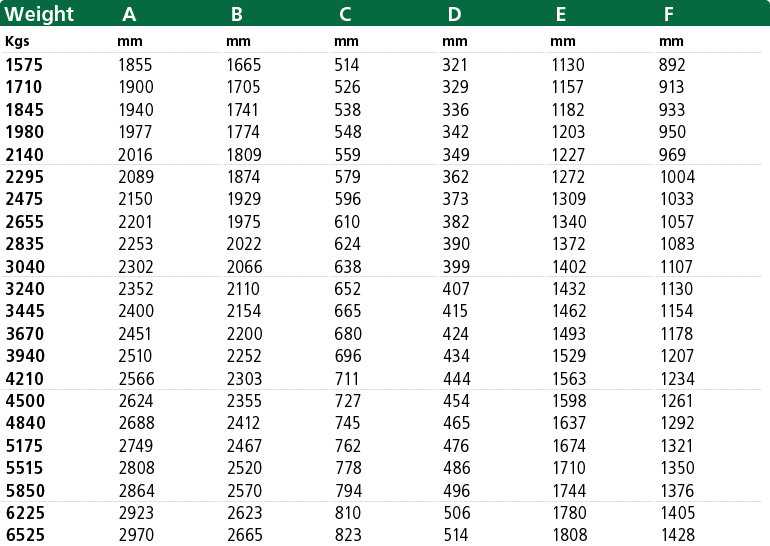Select value 762 in column C
Viewport: 770px width, 546px height.
click(348, 446)
